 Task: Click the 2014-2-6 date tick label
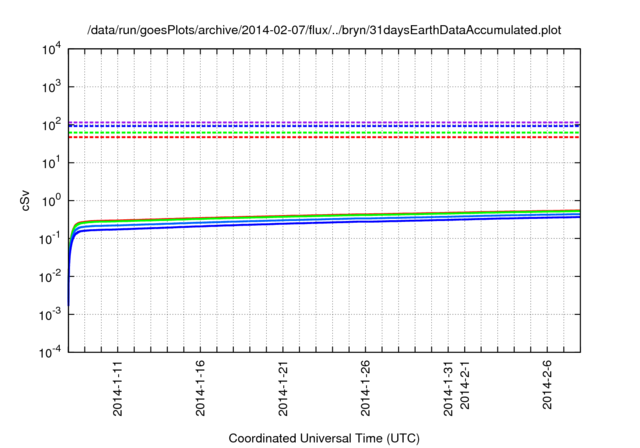[547, 384]
